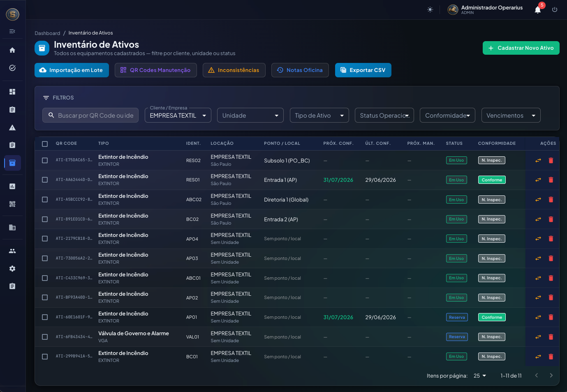Open Notas Oficina button
Screen dimensions: 567x392
click(x=300, y=70)
